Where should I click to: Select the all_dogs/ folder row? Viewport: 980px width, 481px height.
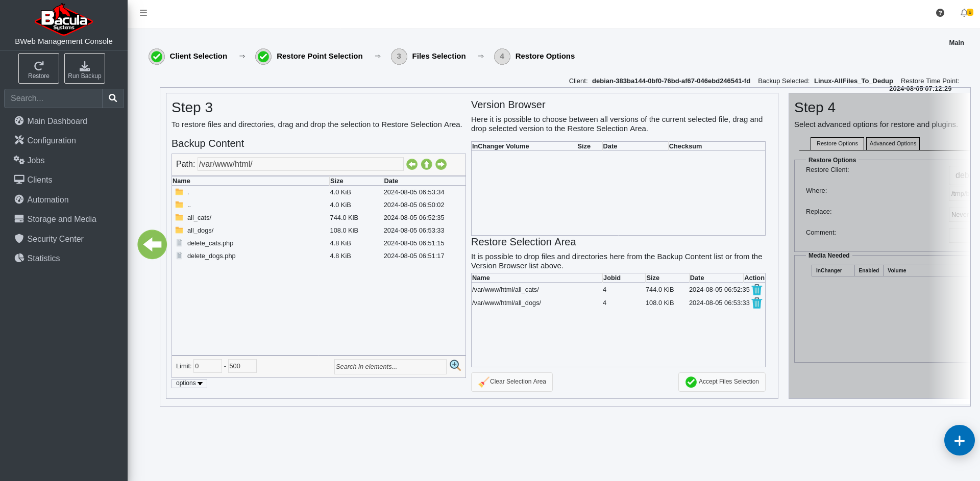[318, 231]
